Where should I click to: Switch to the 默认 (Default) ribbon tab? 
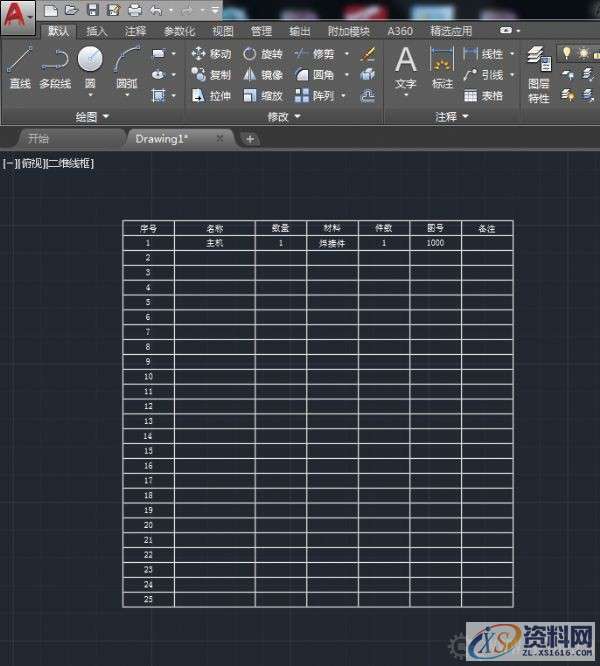click(x=58, y=31)
